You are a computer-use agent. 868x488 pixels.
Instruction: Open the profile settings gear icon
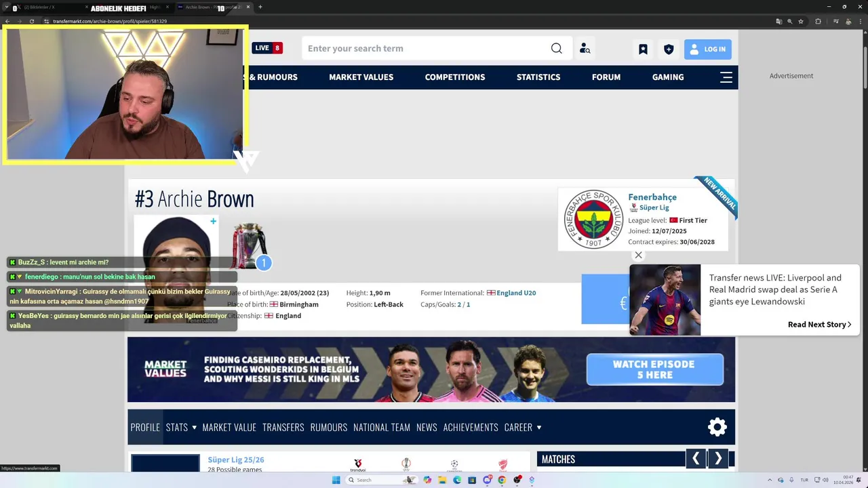pos(717,427)
